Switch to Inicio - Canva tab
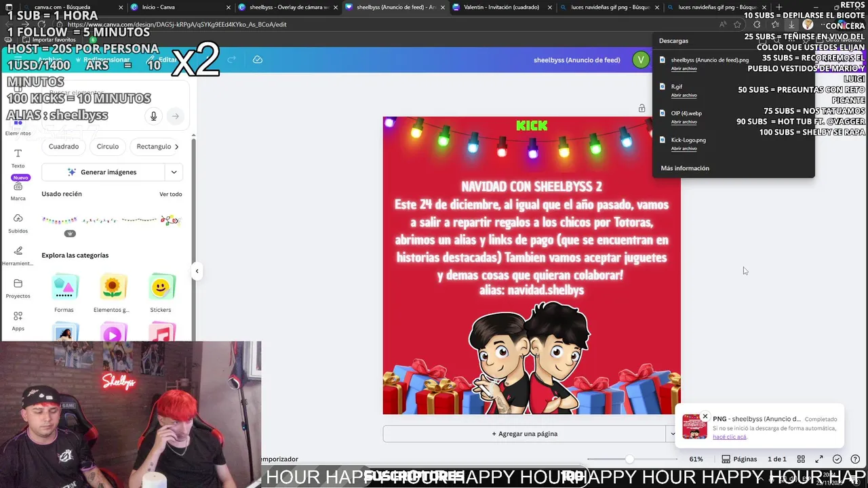The height and width of the screenshot is (488, 868). (x=178, y=7)
